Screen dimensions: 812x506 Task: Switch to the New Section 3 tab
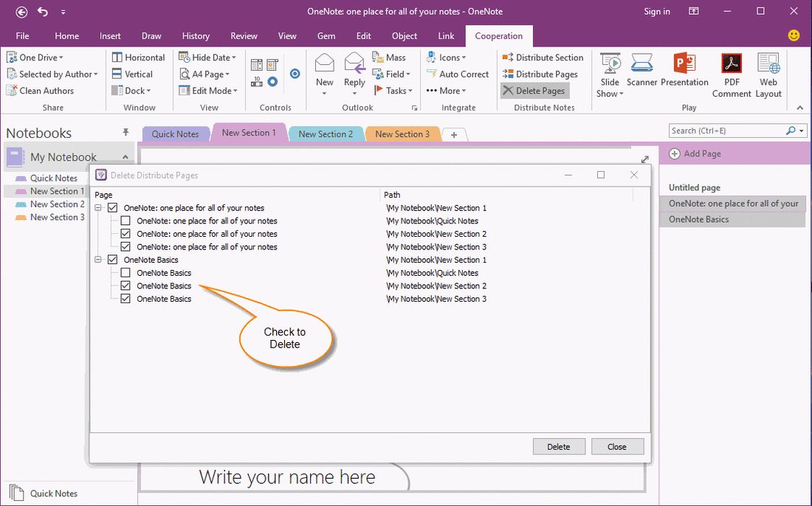402,134
